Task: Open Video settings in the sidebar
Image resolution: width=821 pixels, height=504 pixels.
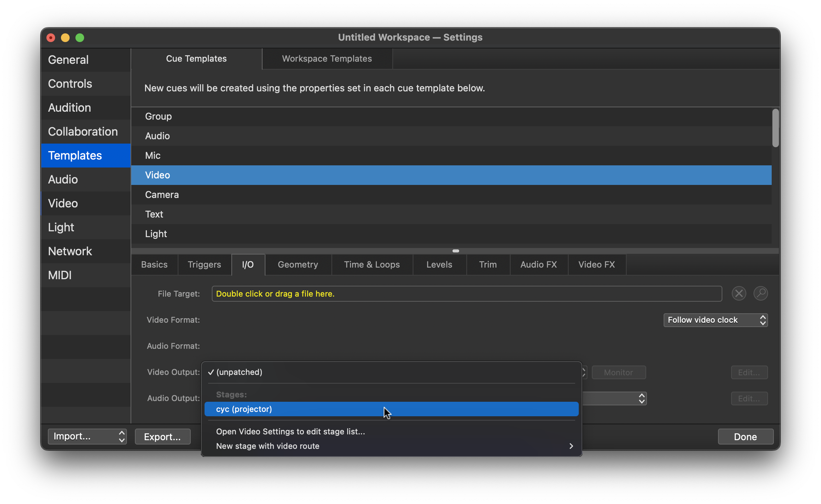Action: tap(86, 203)
